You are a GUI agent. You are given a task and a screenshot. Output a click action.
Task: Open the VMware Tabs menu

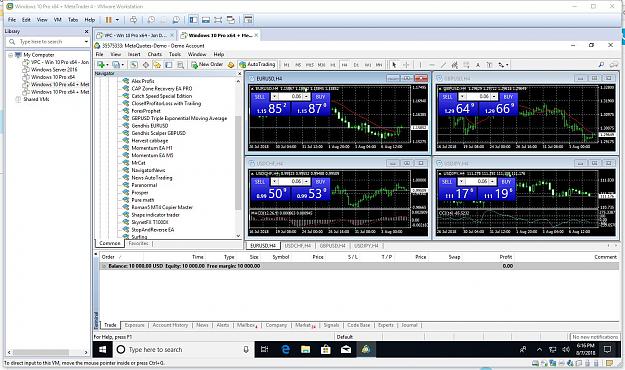73,20
